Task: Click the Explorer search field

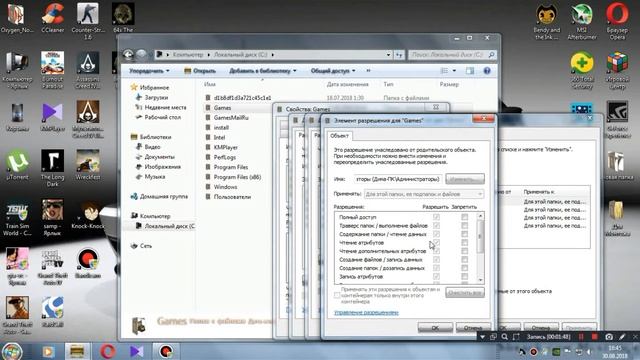Action: pos(451,54)
